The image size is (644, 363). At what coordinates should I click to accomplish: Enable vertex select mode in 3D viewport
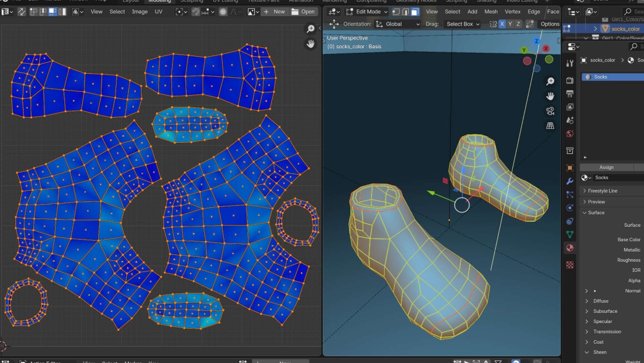pos(396,12)
